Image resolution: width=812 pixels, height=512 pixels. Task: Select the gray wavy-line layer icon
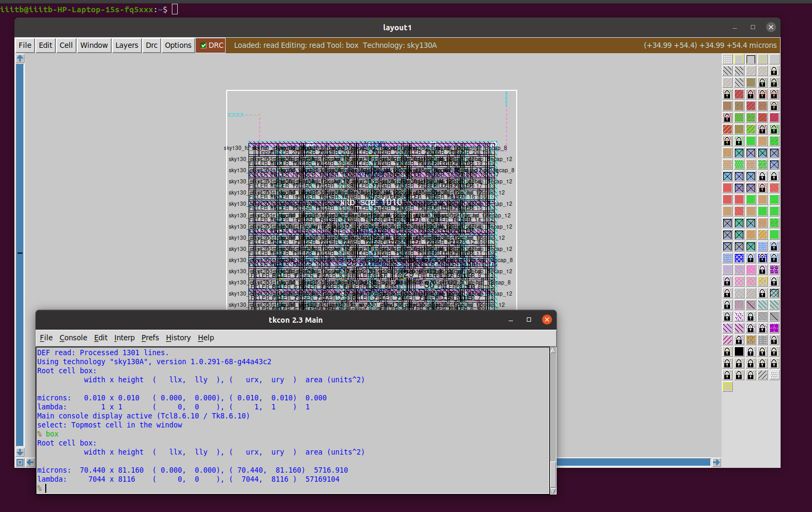[763, 339]
